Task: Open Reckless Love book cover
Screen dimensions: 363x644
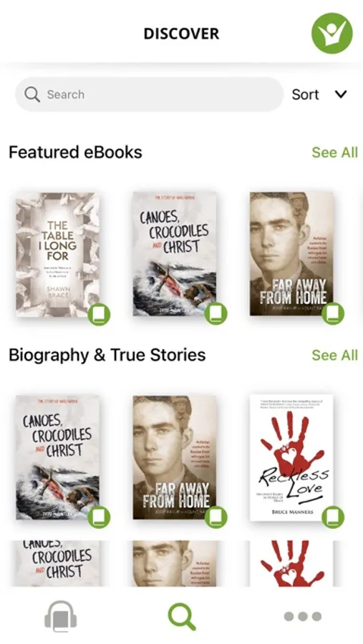Action: coord(291,457)
